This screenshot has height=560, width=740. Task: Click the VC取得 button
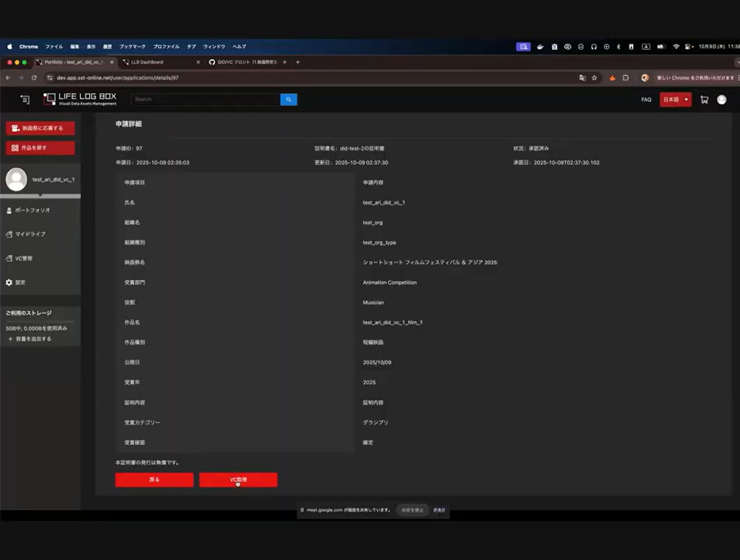point(238,480)
